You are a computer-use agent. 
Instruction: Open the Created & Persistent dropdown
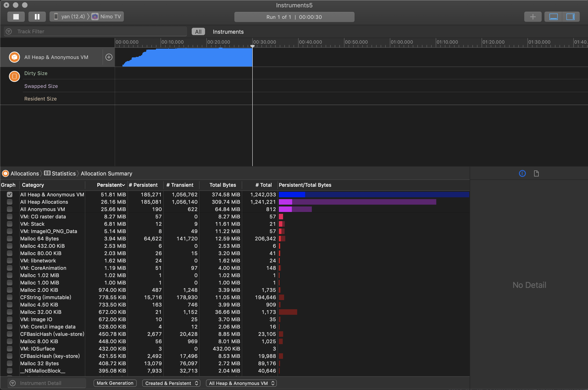pos(172,383)
